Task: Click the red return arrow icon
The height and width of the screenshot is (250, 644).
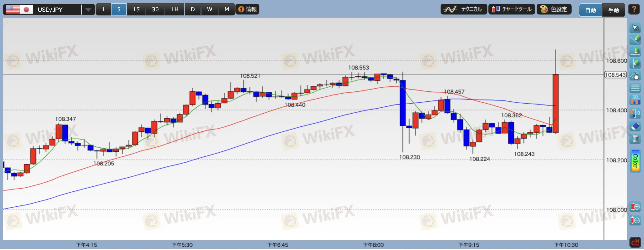Action: coord(635,242)
